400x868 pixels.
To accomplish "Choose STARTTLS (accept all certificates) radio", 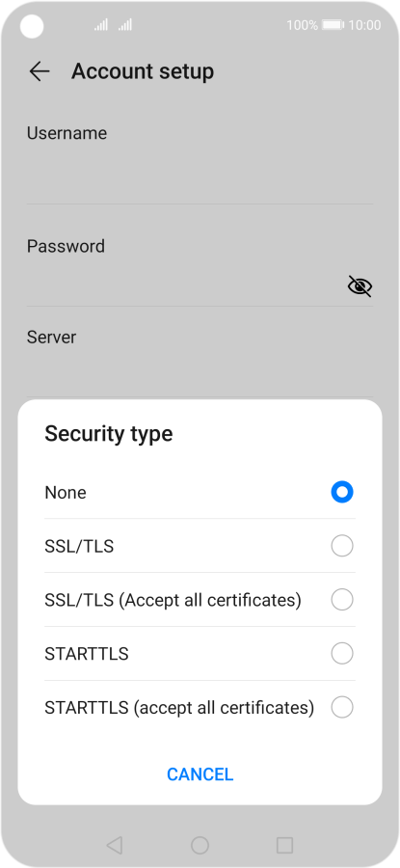I will (342, 707).
